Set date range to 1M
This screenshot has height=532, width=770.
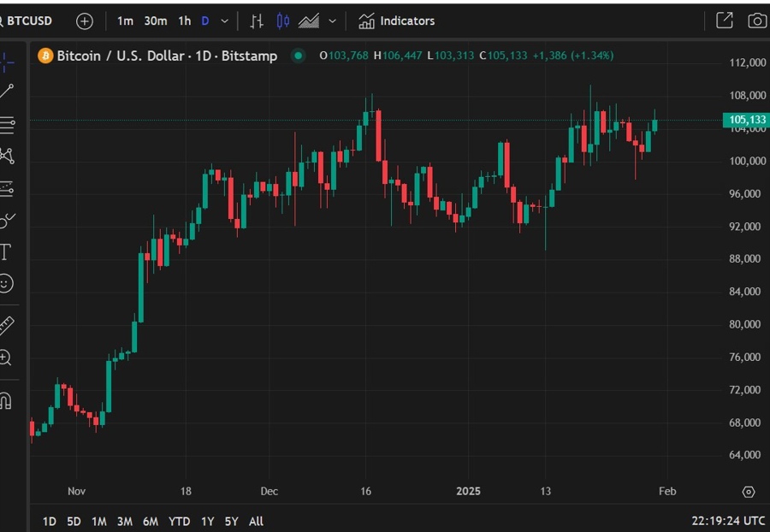99,521
